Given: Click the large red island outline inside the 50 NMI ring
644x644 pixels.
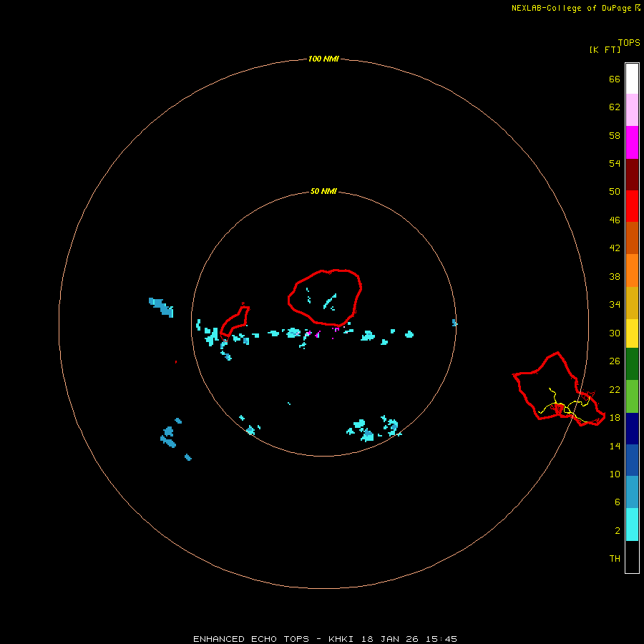Looking at the screenshot, I should click(324, 298).
